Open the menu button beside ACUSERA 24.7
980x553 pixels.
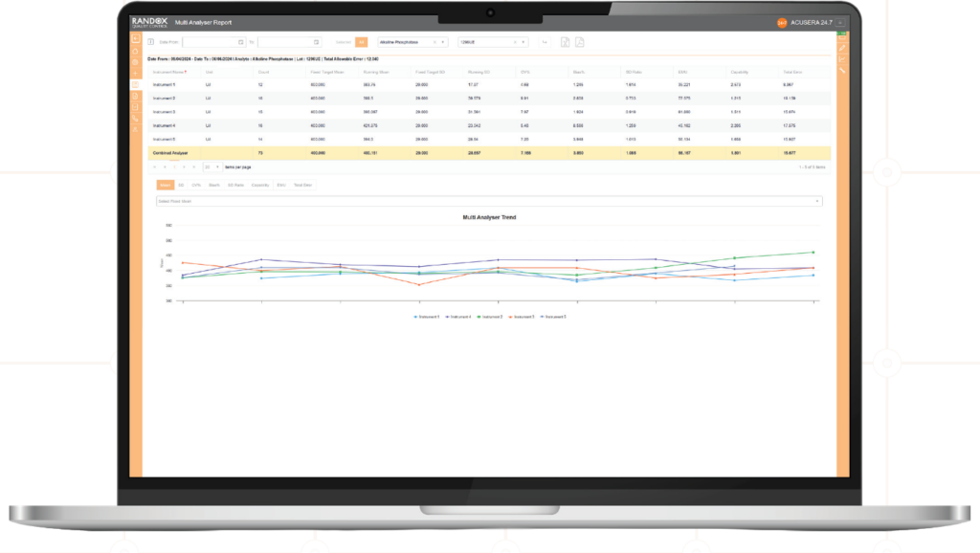pos(840,23)
